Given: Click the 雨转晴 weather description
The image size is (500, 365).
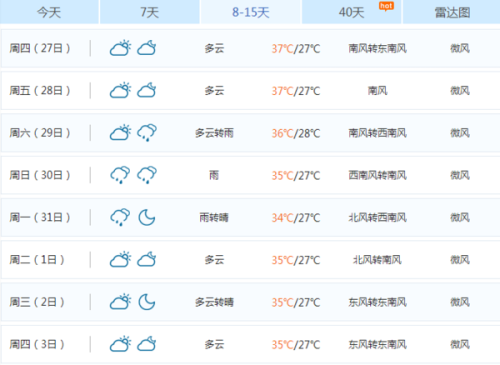Looking at the screenshot, I should tap(214, 218).
